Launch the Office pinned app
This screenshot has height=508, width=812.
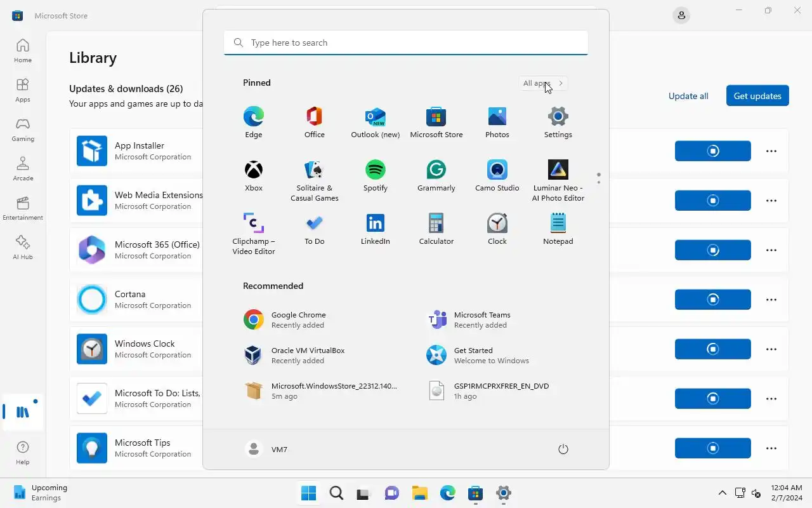click(x=315, y=122)
